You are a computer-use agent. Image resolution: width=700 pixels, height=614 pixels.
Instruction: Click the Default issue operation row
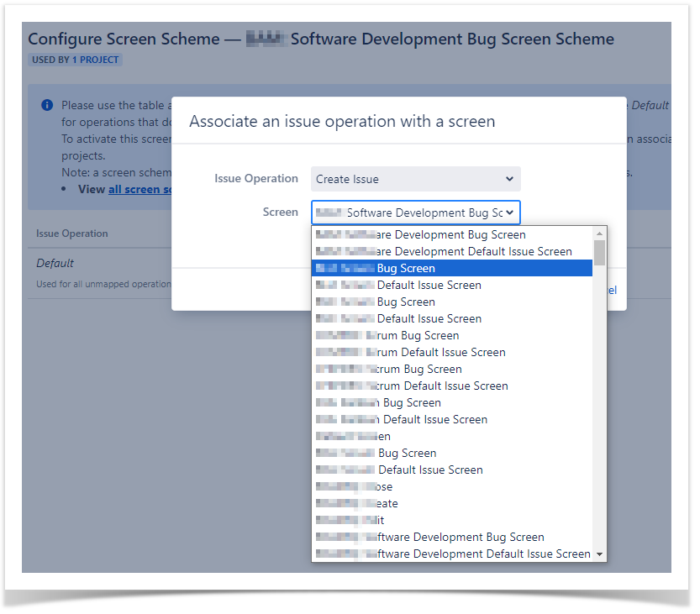click(55, 263)
